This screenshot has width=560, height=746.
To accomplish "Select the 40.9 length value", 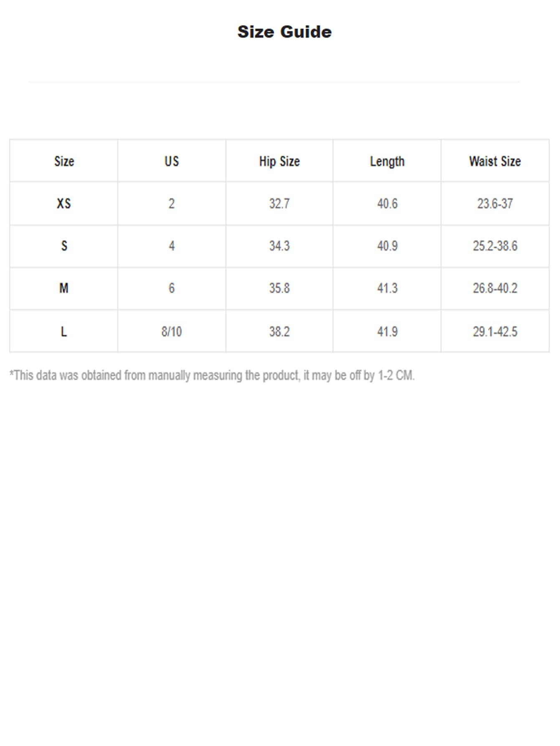I will click(387, 246).
